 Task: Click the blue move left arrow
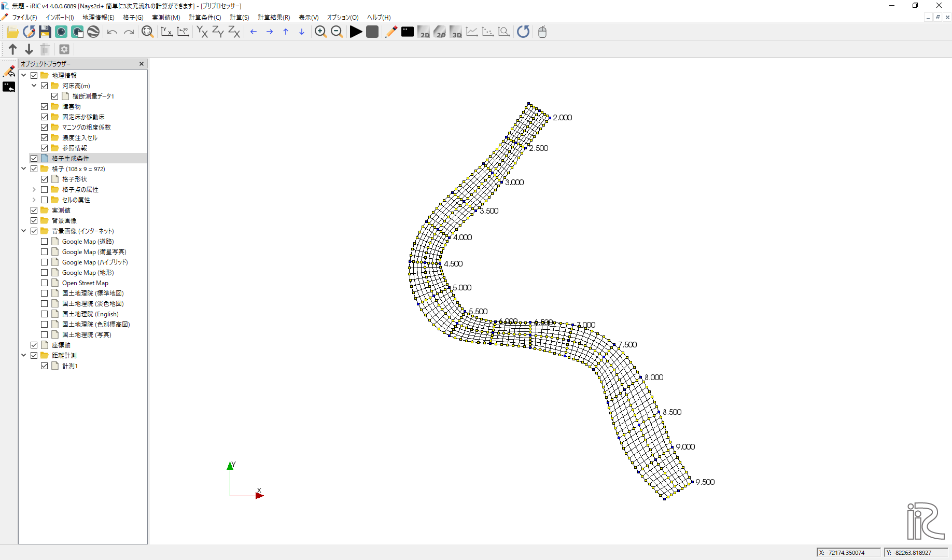[x=254, y=32]
